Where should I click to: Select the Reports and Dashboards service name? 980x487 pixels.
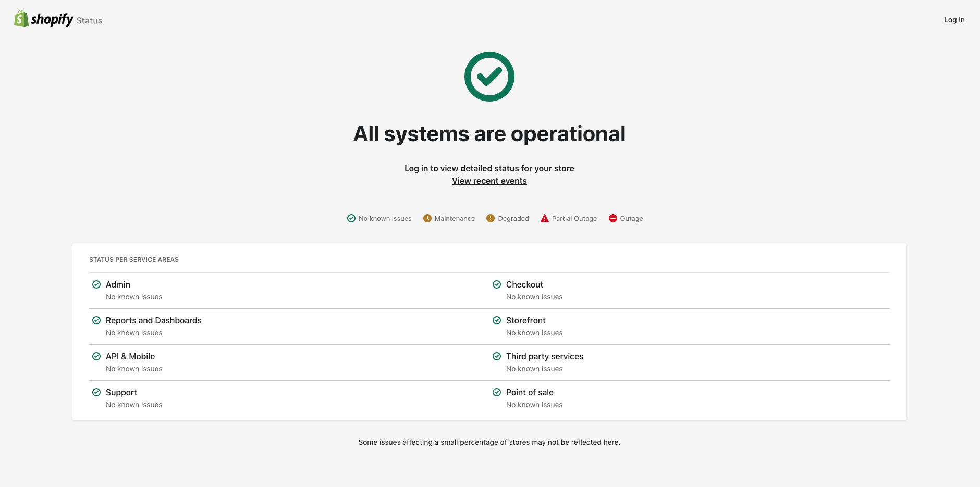(x=154, y=320)
